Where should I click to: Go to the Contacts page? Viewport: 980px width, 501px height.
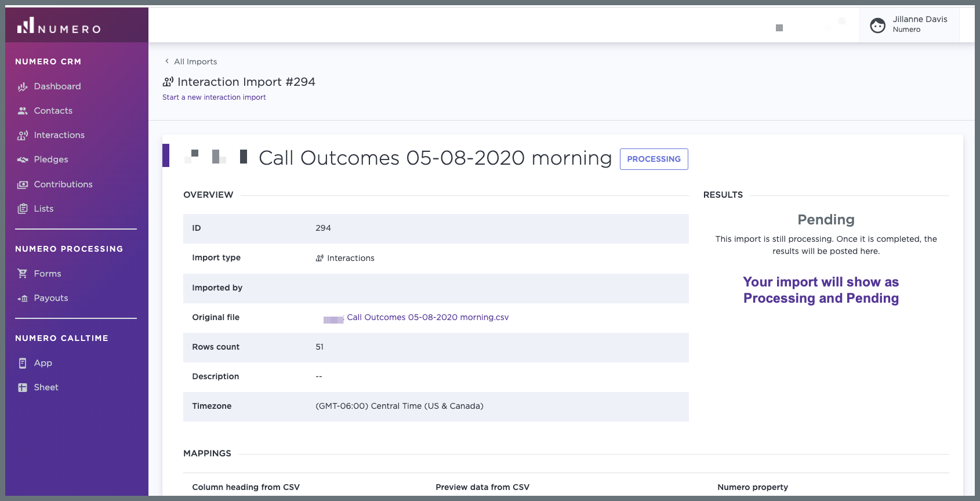click(53, 111)
